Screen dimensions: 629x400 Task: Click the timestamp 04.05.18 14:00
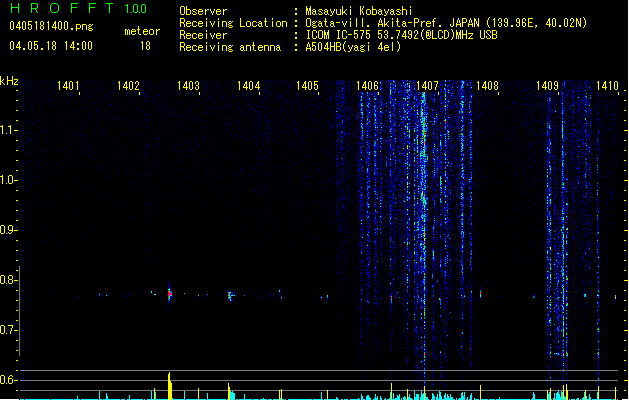click(51, 46)
